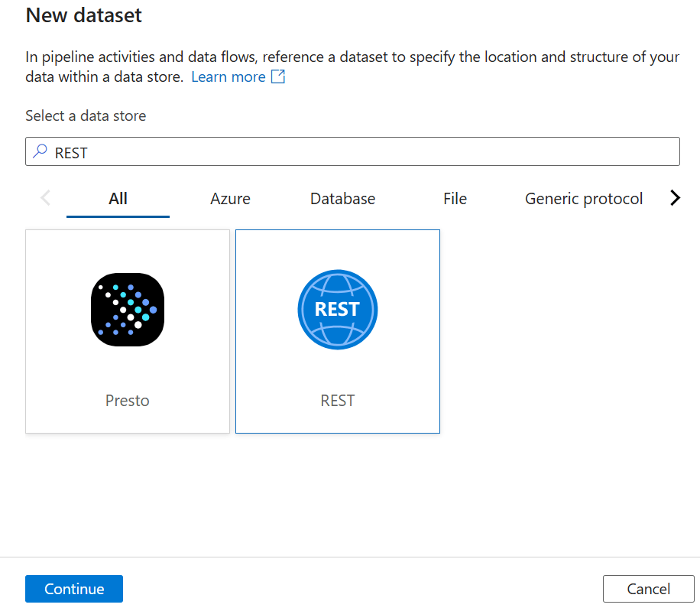This screenshot has height=611, width=700.
Task: Click the external link icon beside Learn more
Action: point(278,77)
